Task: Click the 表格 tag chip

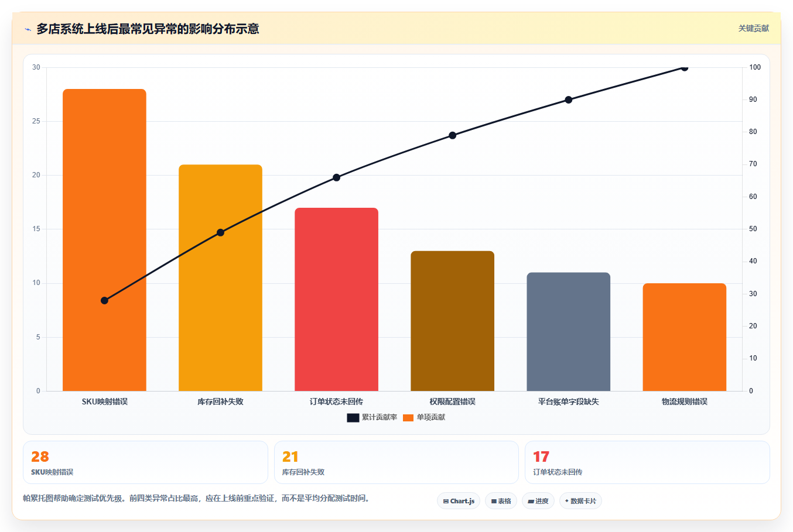Action: (501, 501)
